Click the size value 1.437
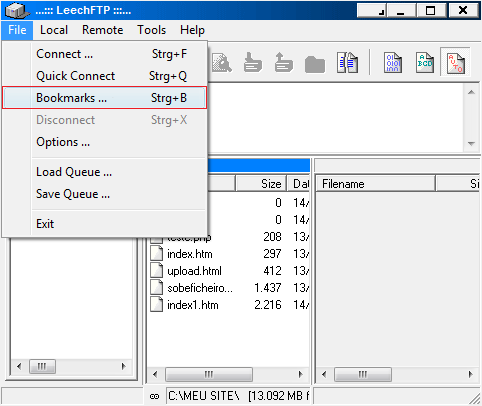The image size is (482, 406). point(268,288)
